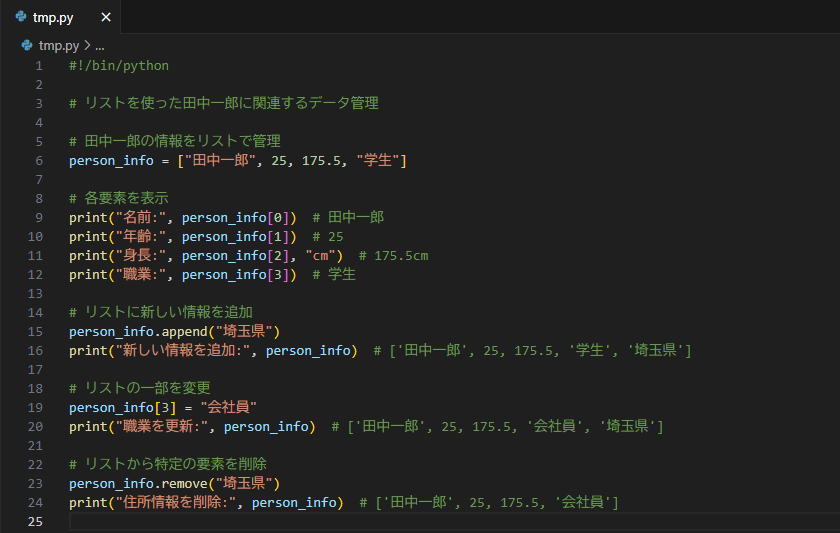Click the string "職業:" on line 12
The height and width of the screenshot is (533, 840).
(140, 274)
